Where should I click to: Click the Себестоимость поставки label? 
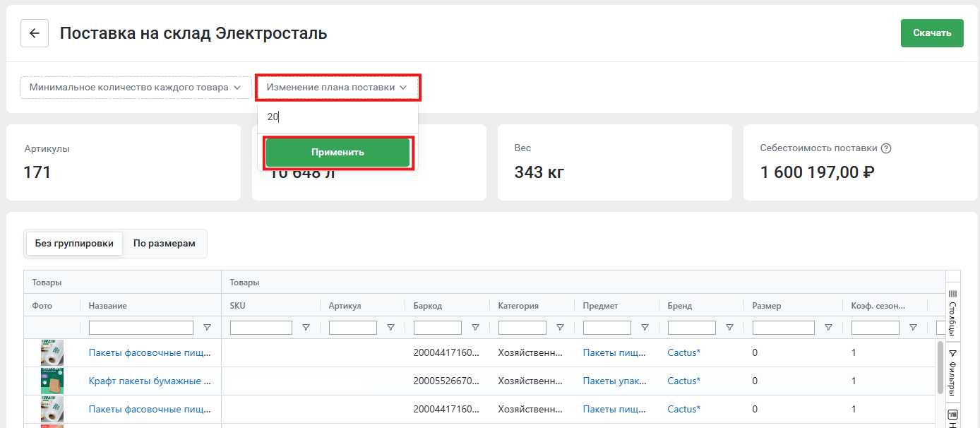pyautogui.click(x=818, y=148)
